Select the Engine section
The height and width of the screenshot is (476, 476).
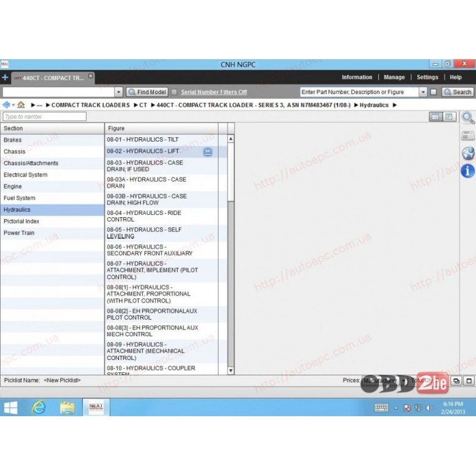[52, 186]
